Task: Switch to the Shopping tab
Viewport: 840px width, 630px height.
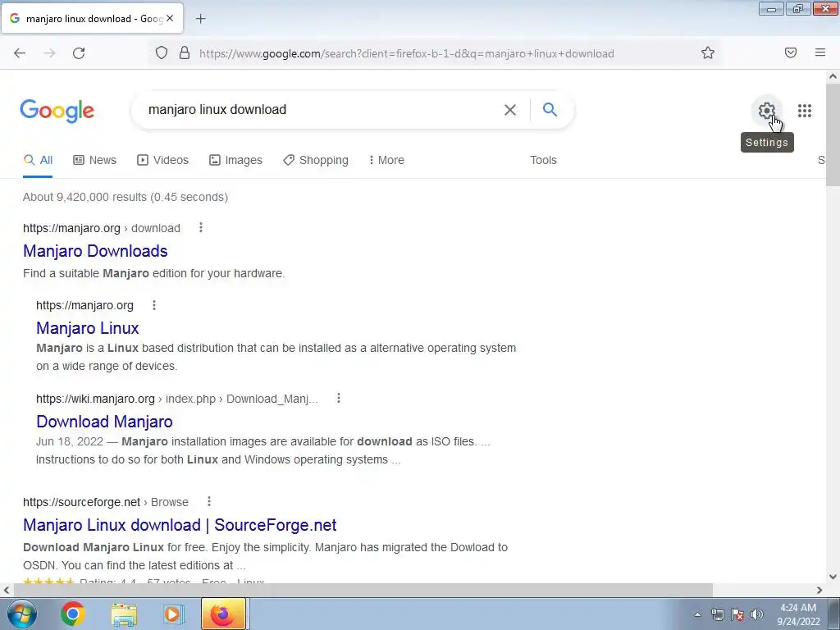Action: pos(316,160)
